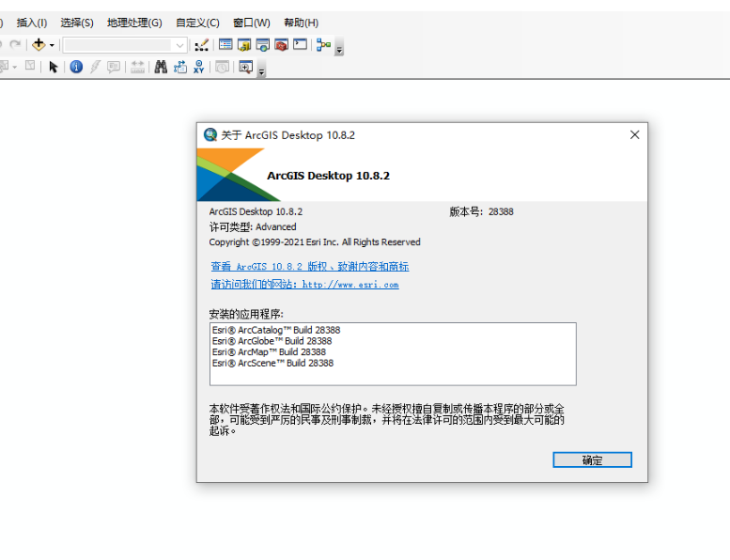The height and width of the screenshot is (560, 730).
Task: Open the Create Viewer Window tool
Action: [245, 67]
